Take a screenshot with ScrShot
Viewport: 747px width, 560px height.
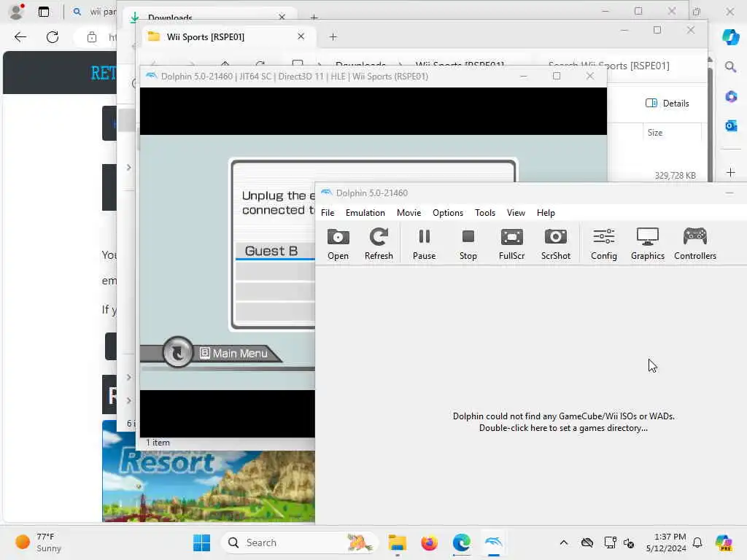(x=555, y=244)
